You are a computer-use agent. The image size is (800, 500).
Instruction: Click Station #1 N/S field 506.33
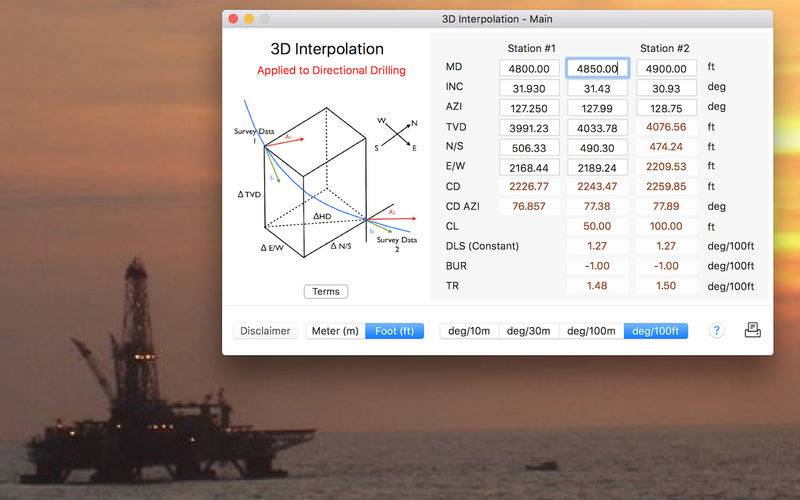[x=529, y=148]
